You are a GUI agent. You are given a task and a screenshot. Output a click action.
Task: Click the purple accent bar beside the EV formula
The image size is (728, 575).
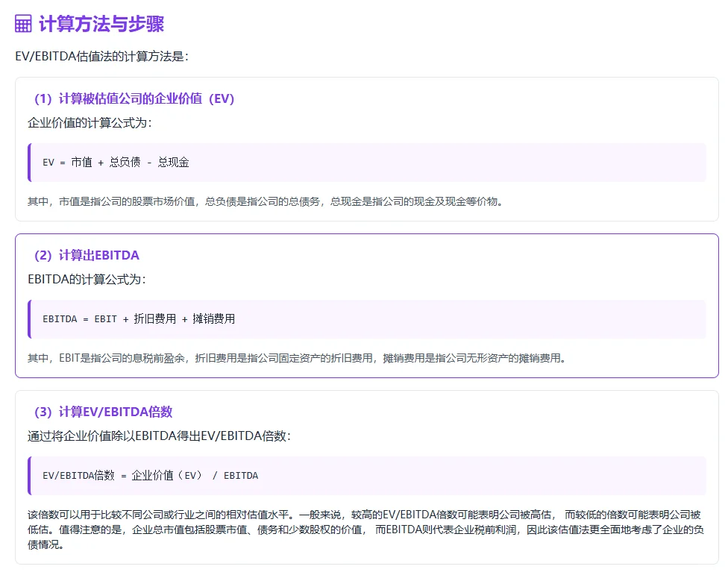(31, 161)
